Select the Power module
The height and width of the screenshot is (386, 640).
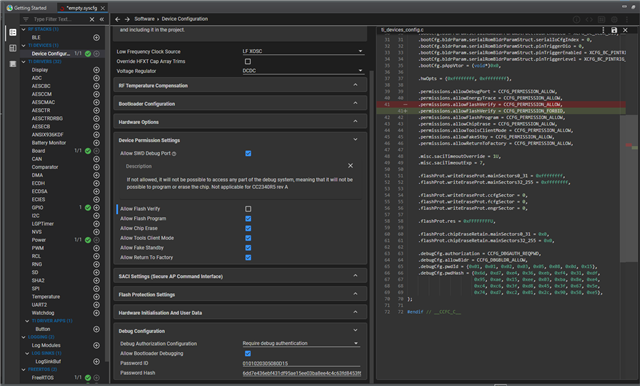coord(39,240)
